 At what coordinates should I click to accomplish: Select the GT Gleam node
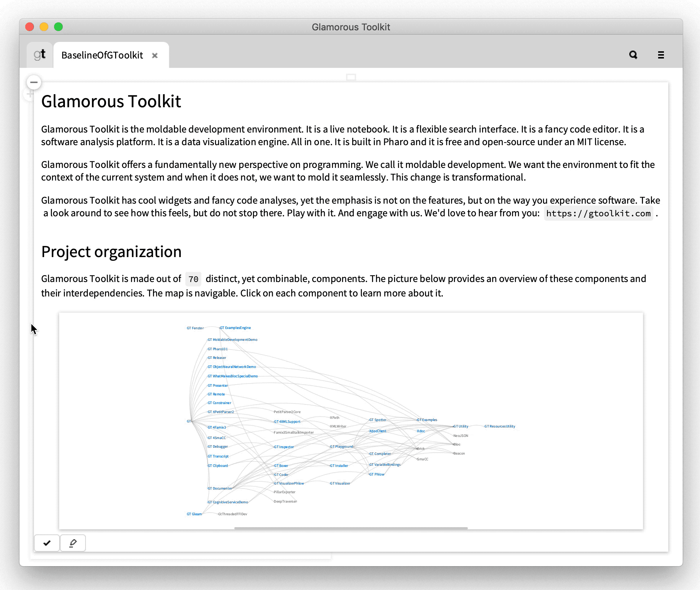(194, 514)
